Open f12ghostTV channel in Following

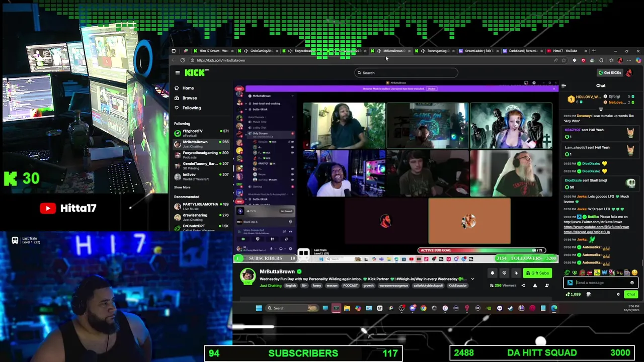[x=201, y=133]
